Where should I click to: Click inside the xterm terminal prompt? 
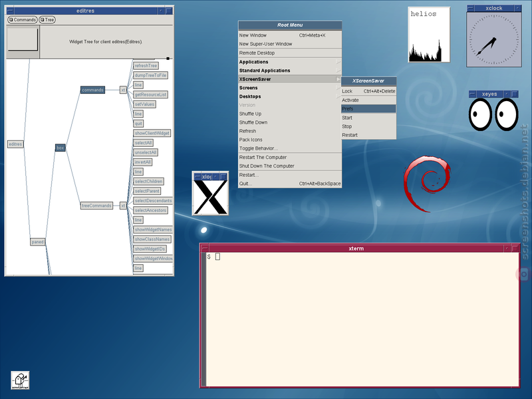[362, 319]
